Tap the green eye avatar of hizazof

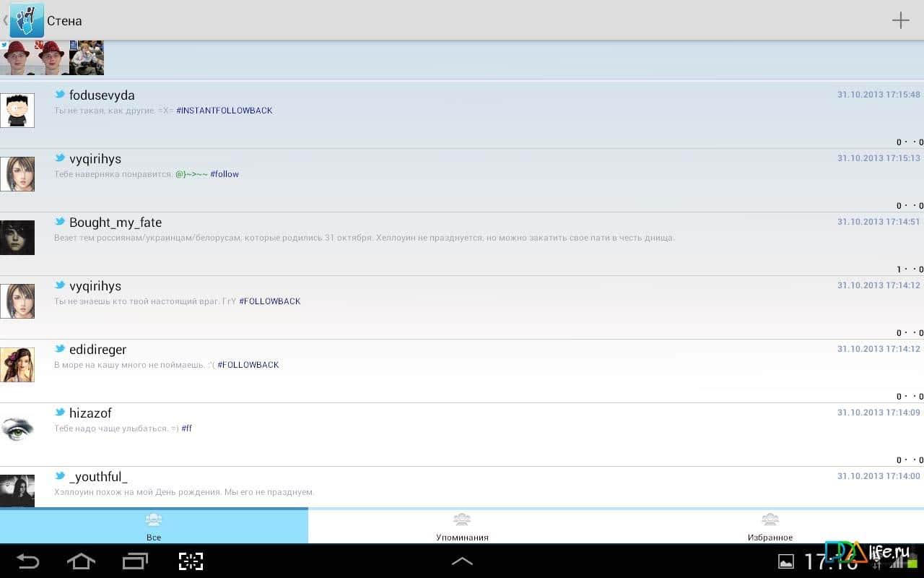17,428
